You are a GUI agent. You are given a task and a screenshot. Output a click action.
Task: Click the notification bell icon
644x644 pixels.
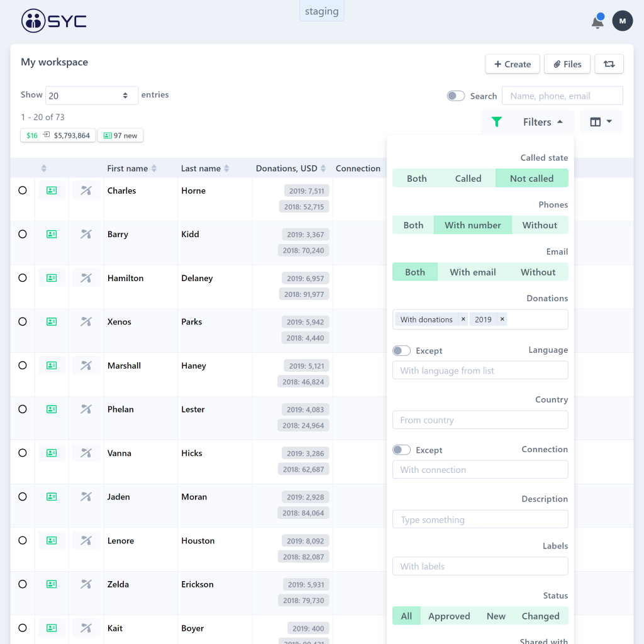point(597,22)
